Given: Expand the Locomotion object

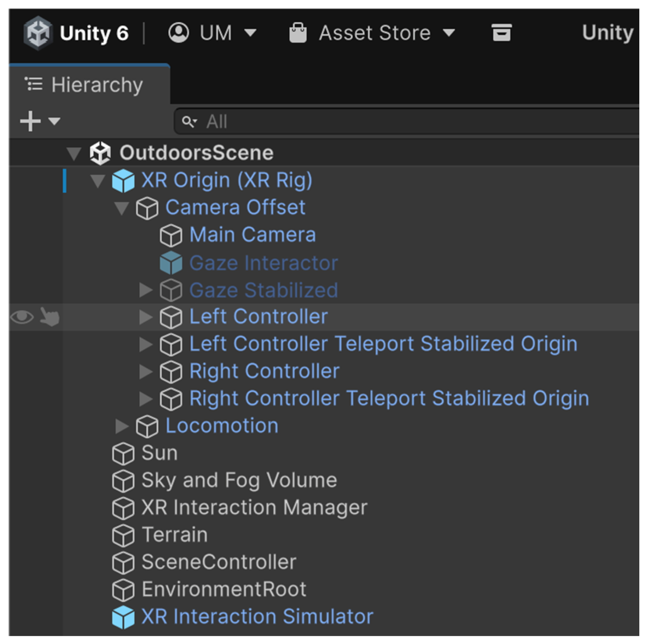Looking at the screenshot, I should 121,426.
